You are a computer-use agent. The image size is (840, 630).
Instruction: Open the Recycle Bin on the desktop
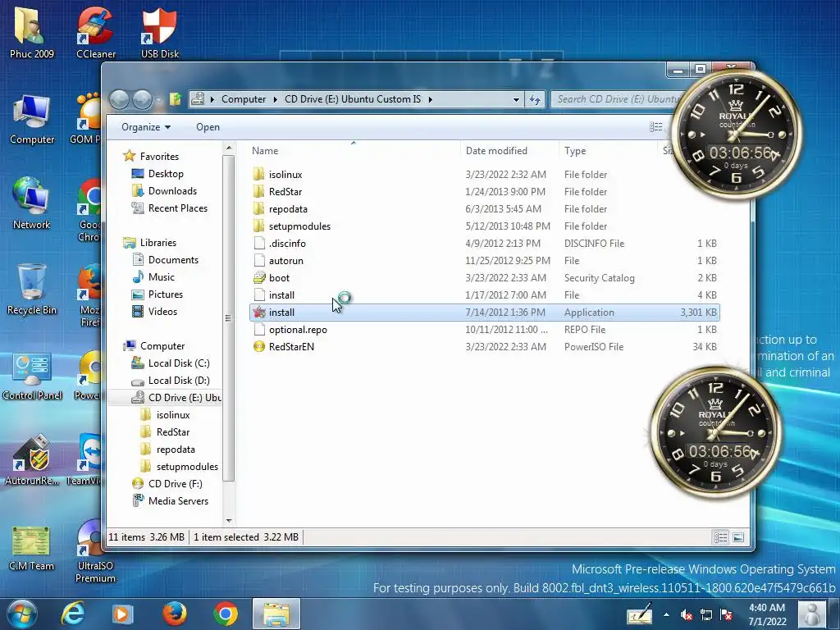point(32,290)
